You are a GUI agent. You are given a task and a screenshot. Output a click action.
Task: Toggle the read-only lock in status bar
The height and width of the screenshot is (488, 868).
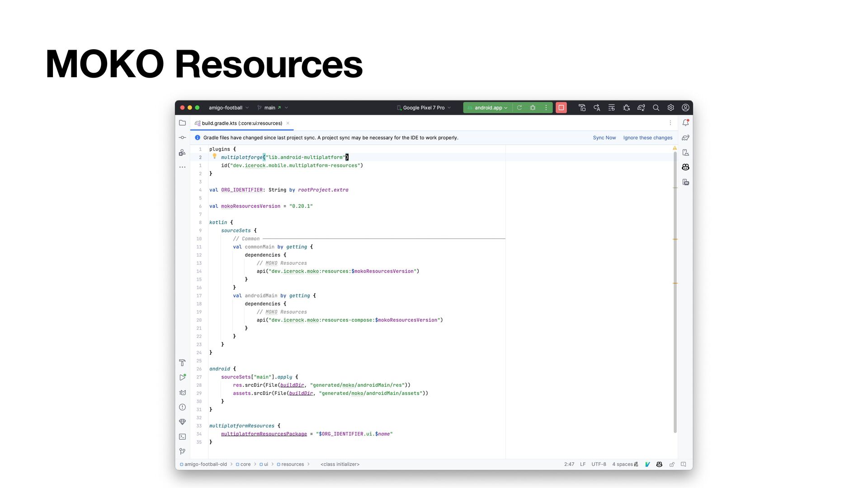(x=672, y=464)
